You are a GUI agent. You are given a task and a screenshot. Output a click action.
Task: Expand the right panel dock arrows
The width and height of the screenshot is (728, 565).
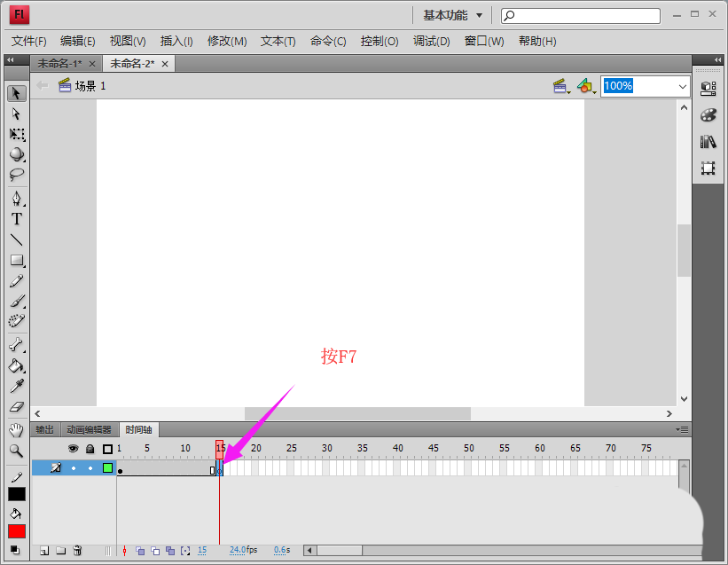click(x=717, y=60)
